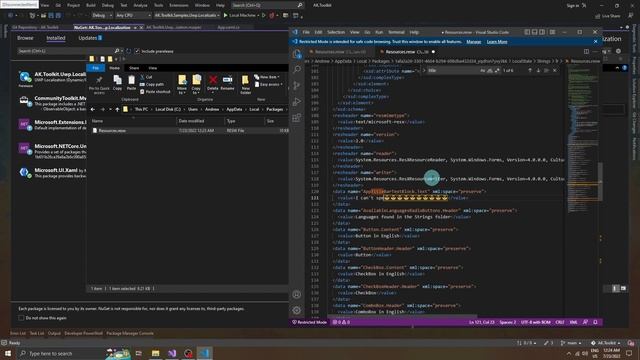Screen dimensions: 640x360
Task: Click Paste shortcut in File Explorer ribbon
Action: click(x=155, y=92)
